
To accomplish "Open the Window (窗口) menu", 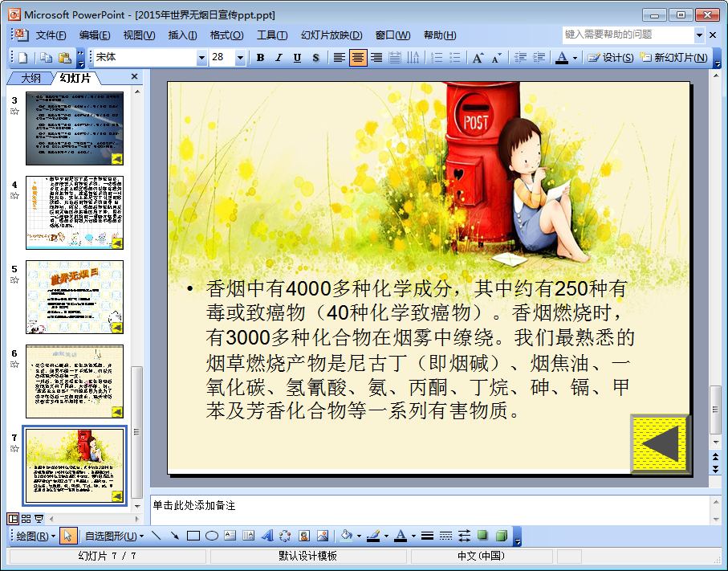I will (x=392, y=35).
